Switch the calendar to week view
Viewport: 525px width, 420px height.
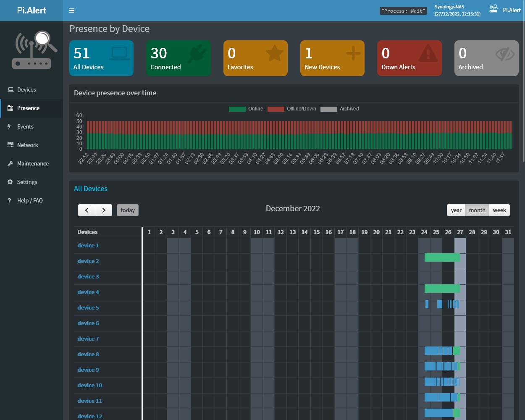coord(499,210)
